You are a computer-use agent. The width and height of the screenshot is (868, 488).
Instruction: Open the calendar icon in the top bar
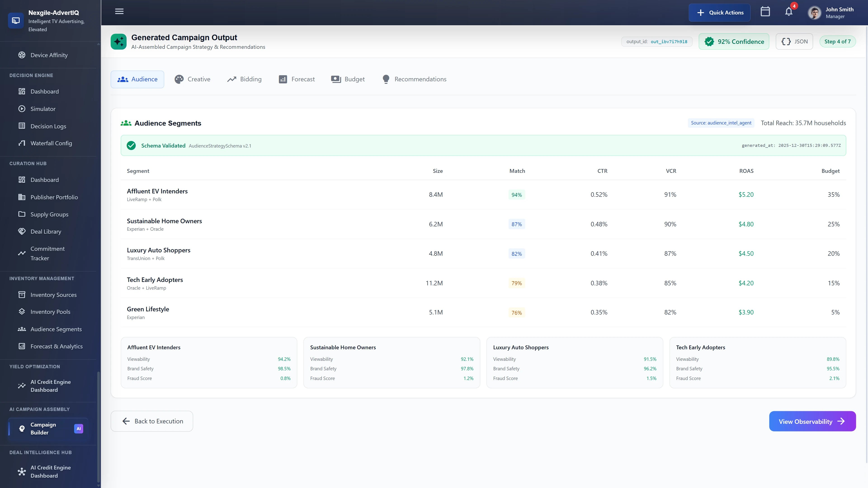[x=765, y=12]
